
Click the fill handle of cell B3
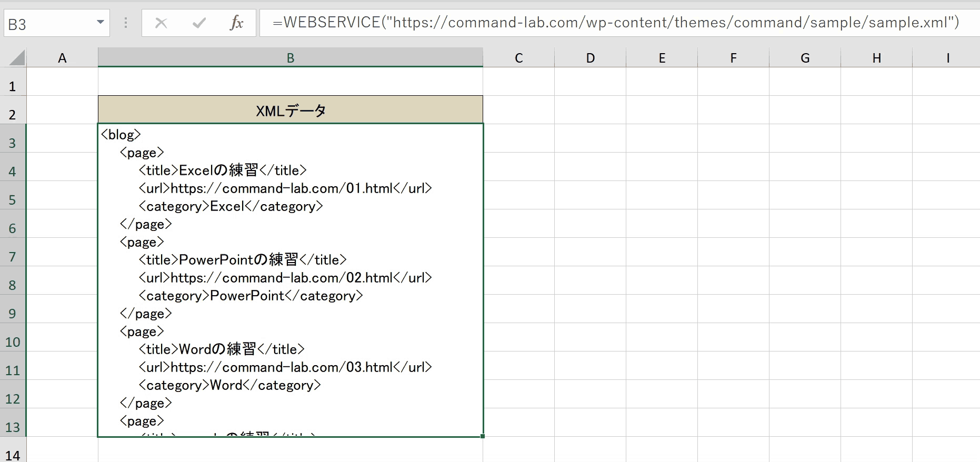click(x=483, y=436)
